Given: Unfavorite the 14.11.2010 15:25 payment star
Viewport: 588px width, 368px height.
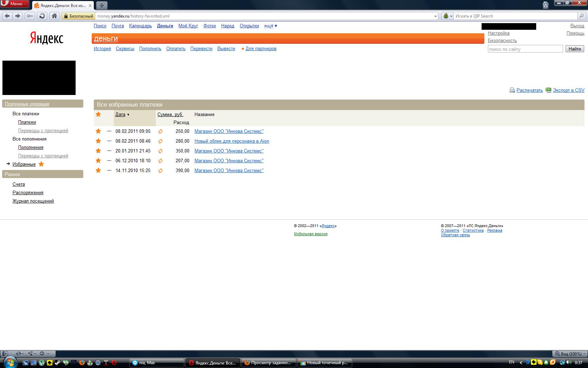Looking at the screenshot, I should (x=98, y=170).
